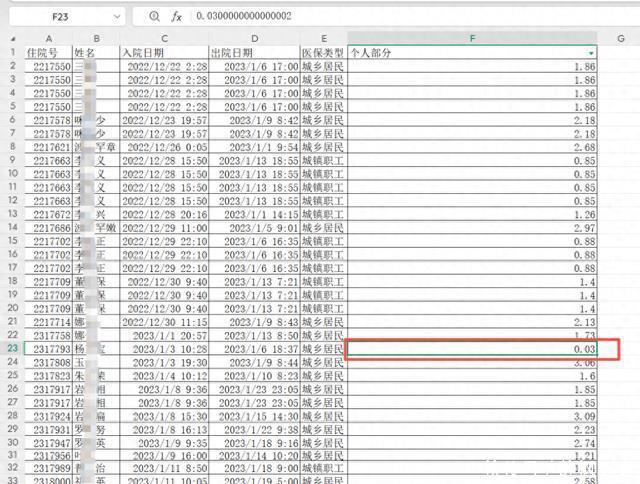Select column E header
The width and height of the screenshot is (640, 484).
(x=323, y=38)
